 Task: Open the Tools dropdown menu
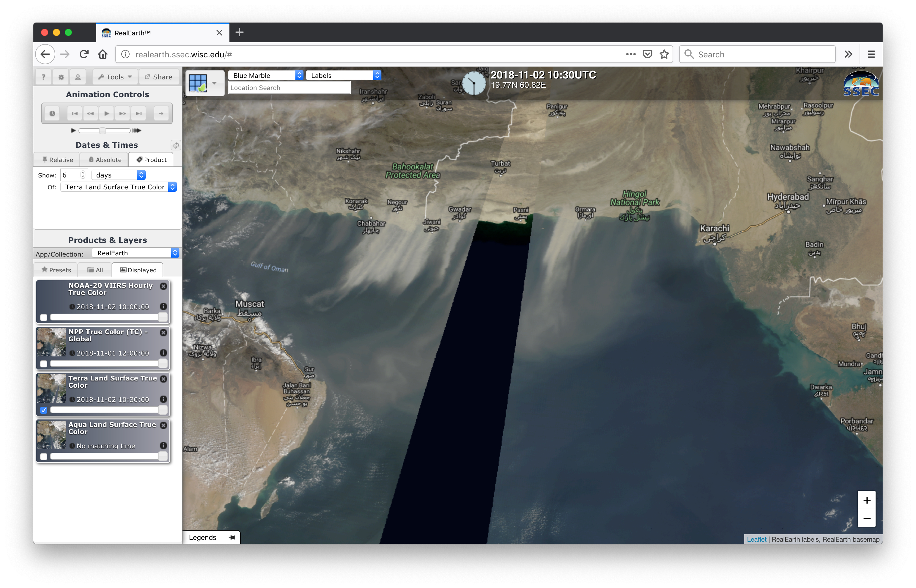(x=115, y=77)
